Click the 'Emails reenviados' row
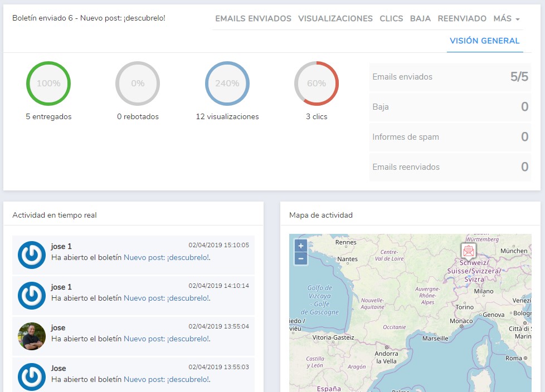Screen dimensions: 545x392 (x=450, y=167)
